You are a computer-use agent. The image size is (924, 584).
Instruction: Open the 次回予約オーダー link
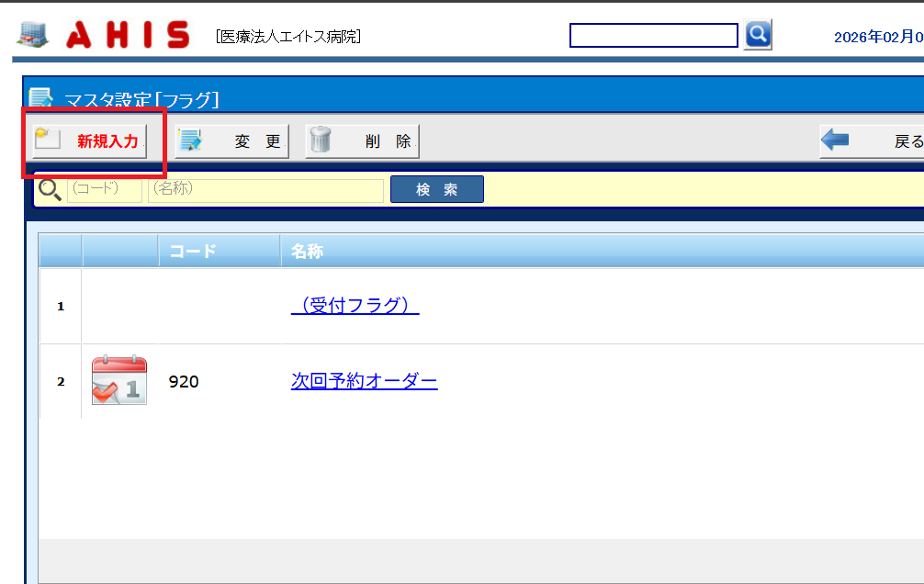point(364,381)
